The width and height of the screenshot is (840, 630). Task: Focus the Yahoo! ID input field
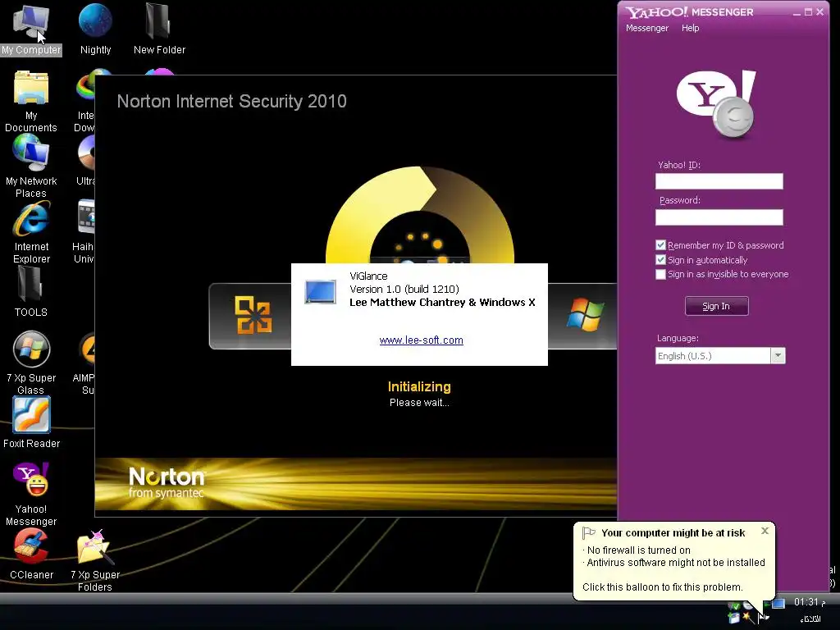click(719, 181)
